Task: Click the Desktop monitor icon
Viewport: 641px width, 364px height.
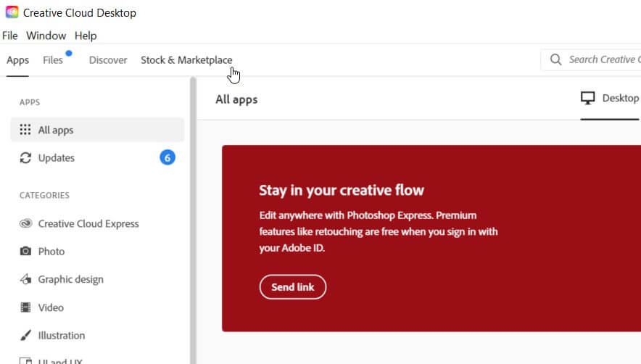Action: (588, 99)
